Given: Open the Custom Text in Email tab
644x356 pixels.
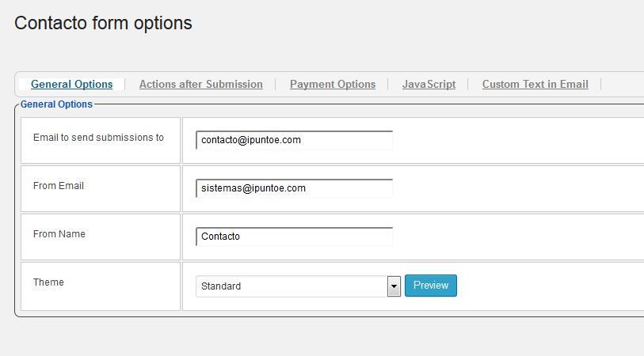Looking at the screenshot, I should pos(535,84).
